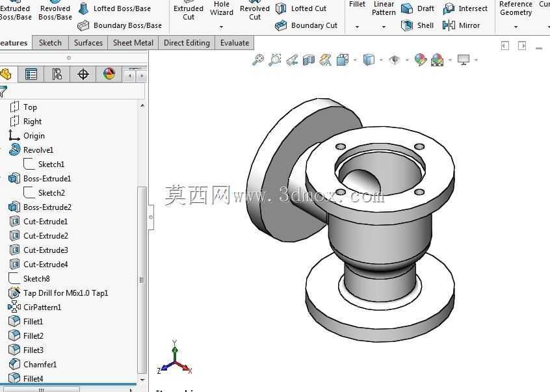This screenshot has height=392, width=550.
Task: Open the Apply Scene dropdown arrow
Action: coord(451,60)
